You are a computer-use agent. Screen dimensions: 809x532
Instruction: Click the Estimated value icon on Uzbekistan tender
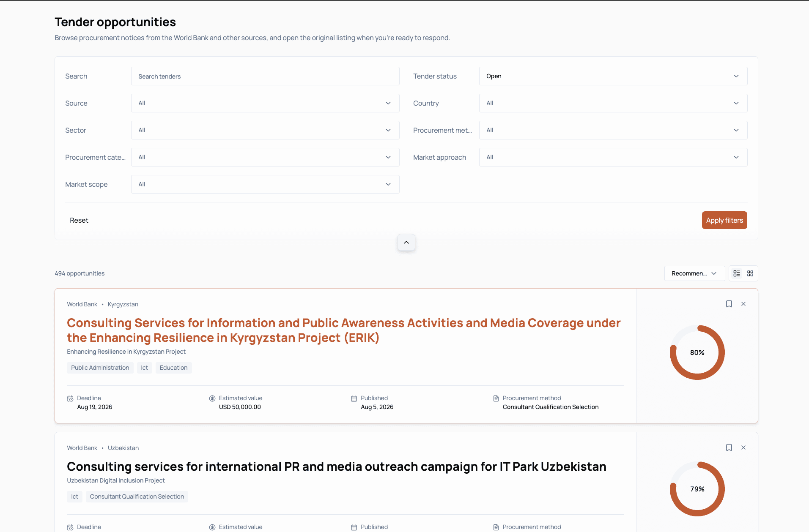212,527
